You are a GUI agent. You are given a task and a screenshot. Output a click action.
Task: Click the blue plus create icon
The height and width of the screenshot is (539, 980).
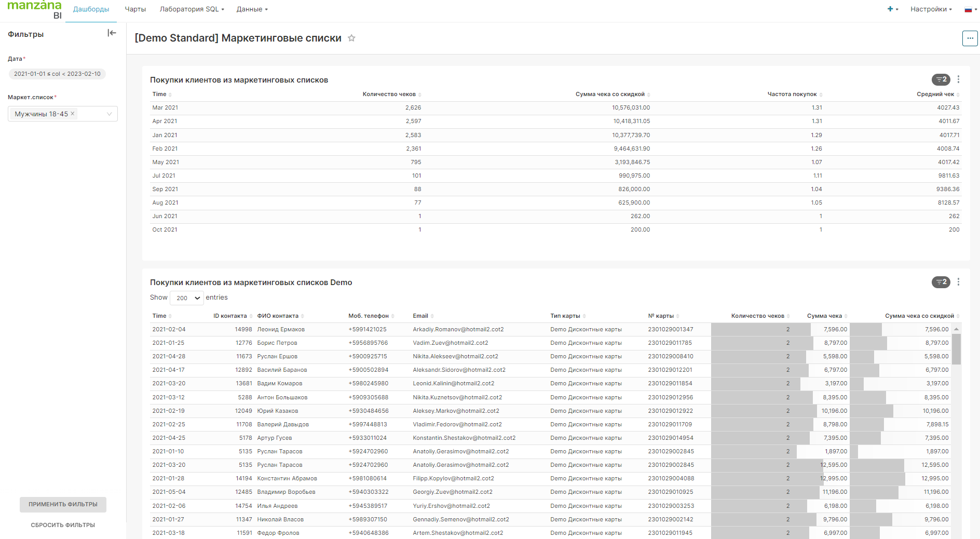coord(891,9)
